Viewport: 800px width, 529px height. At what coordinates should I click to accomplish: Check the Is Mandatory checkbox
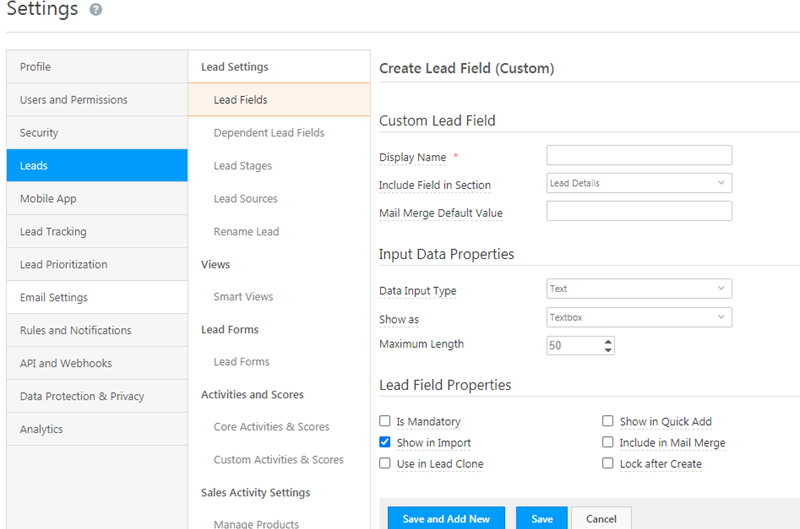coord(385,421)
